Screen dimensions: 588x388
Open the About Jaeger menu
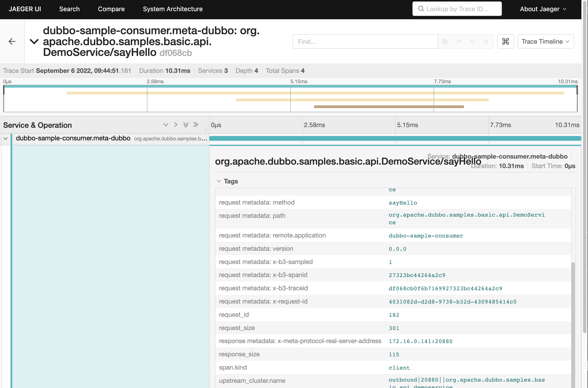543,9
